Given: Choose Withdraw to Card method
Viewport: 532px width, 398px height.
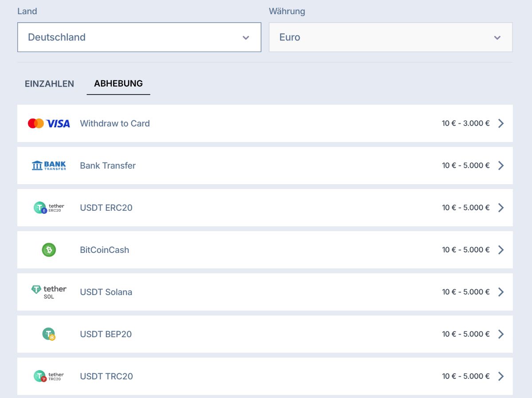Looking at the screenshot, I should (x=115, y=123).
